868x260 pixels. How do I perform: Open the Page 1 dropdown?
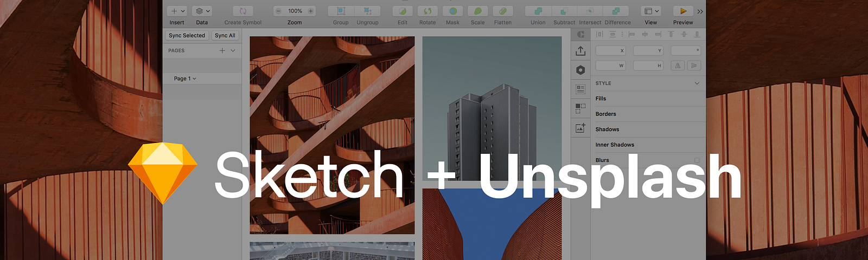point(185,79)
